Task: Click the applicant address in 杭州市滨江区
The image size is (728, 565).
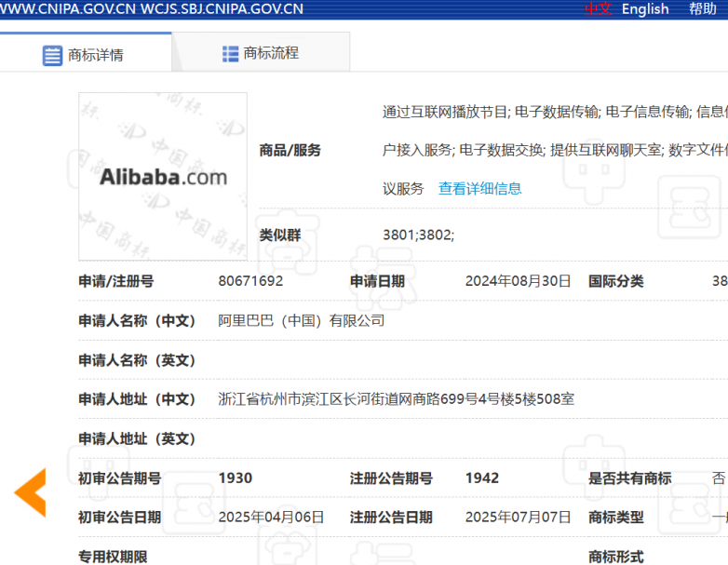Action: (x=396, y=399)
